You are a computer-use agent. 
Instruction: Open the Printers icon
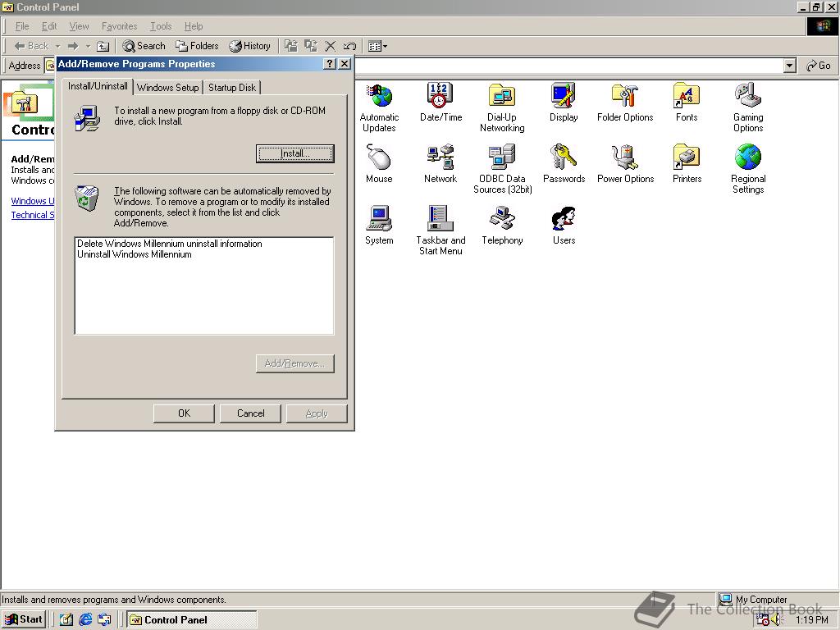pos(687,163)
